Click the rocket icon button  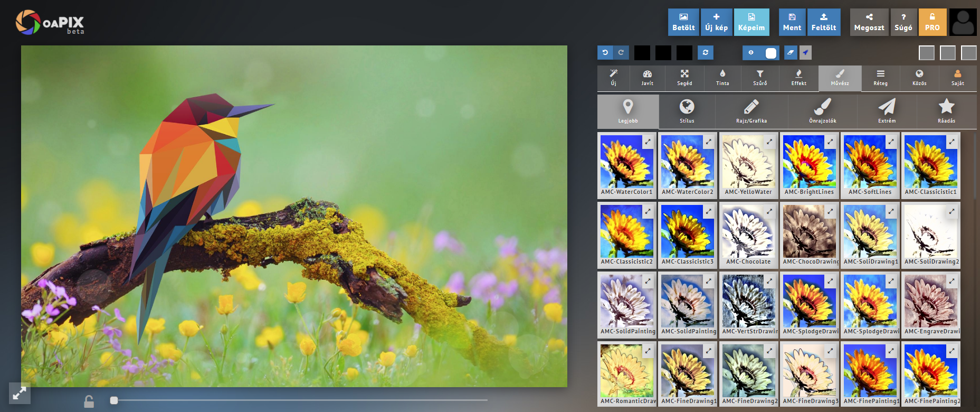(x=805, y=52)
